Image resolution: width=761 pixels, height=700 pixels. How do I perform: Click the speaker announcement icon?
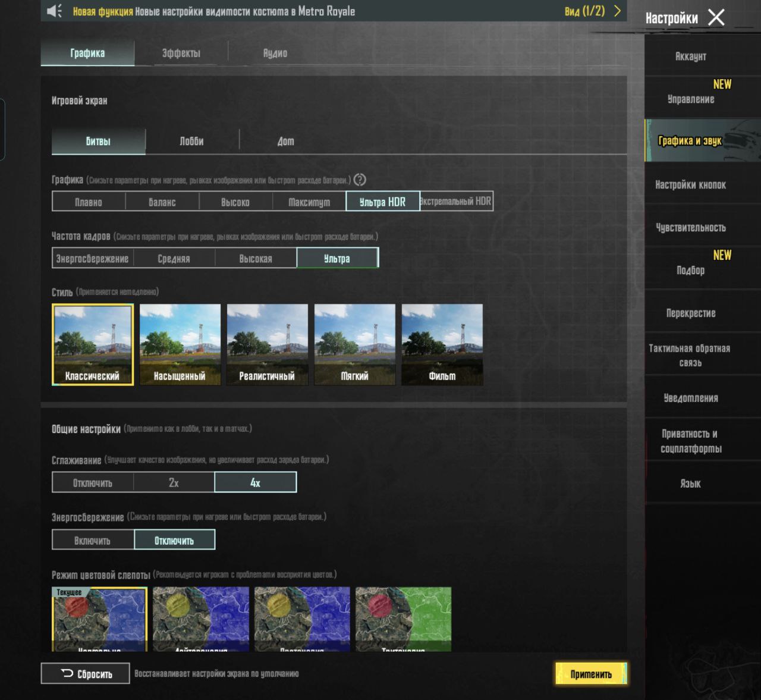54,11
